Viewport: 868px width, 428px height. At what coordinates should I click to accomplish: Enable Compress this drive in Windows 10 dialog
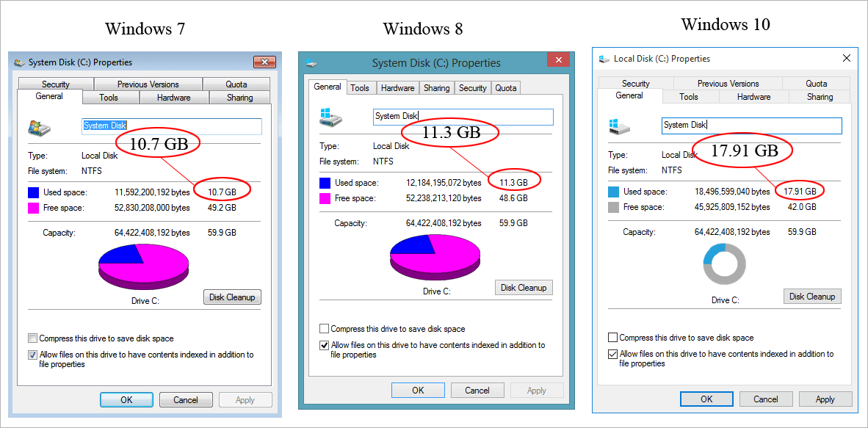[x=612, y=337]
